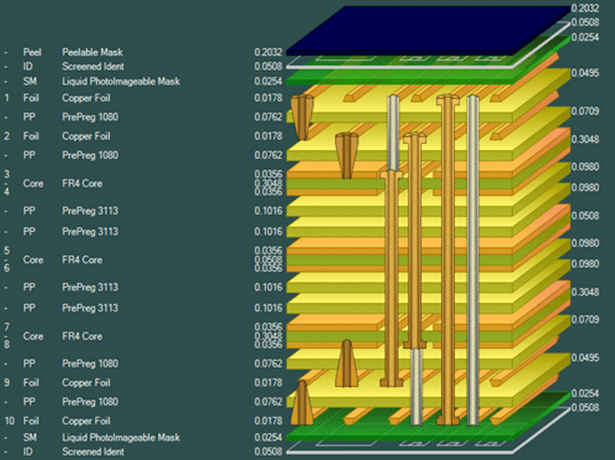Select the Peelable Mask description label
615x460 pixels.
tap(92, 52)
